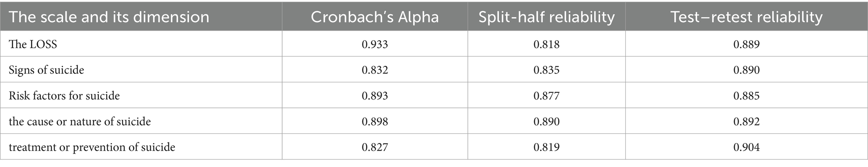Select the Cronbach's Alpha column header
This screenshot has width=868, height=167.
tap(375, 17)
